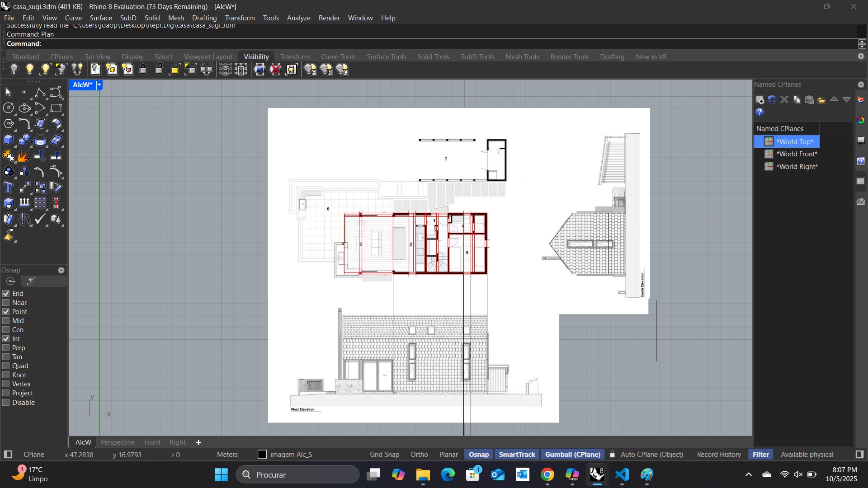
Task: Click the Procurar search box in taskbar
Action: (x=297, y=474)
